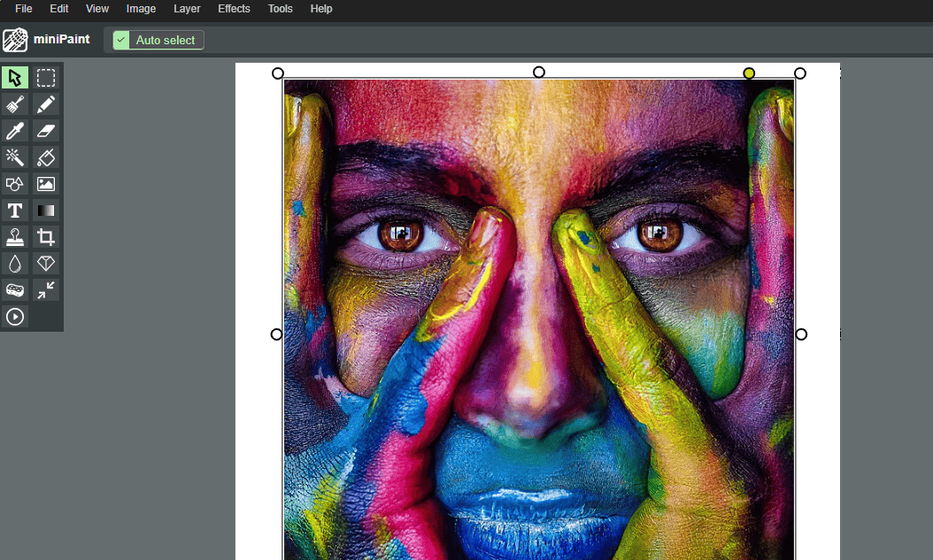This screenshot has height=560, width=933.
Task: Select the Gradient tool
Action: pos(46,211)
